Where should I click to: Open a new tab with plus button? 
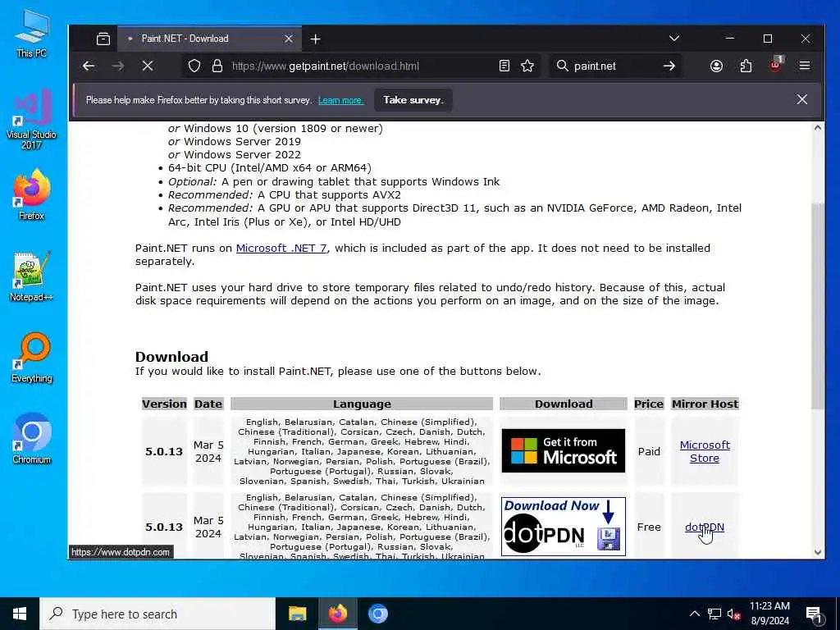click(x=315, y=39)
